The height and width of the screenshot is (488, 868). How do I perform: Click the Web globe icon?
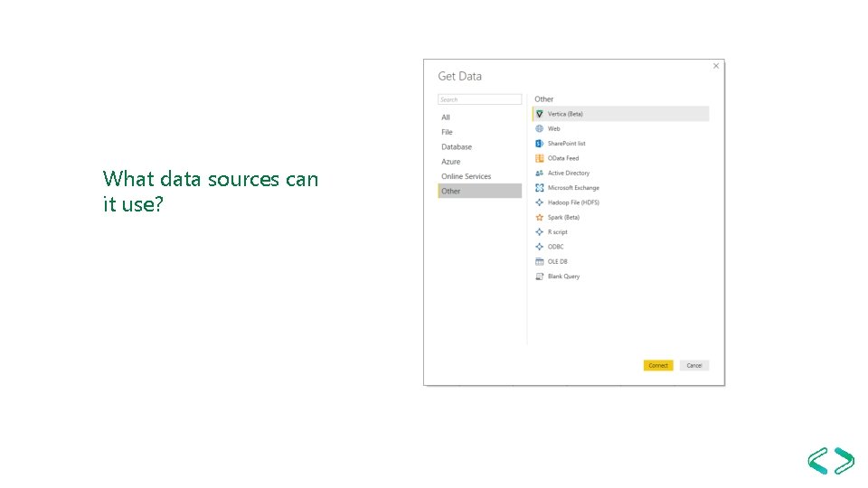pyautogui.click(x=539, y=129)
